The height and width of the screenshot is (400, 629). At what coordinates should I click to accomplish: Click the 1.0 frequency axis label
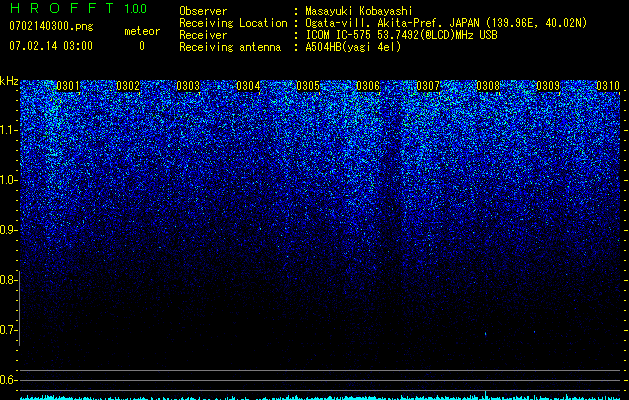pos(8,180)
